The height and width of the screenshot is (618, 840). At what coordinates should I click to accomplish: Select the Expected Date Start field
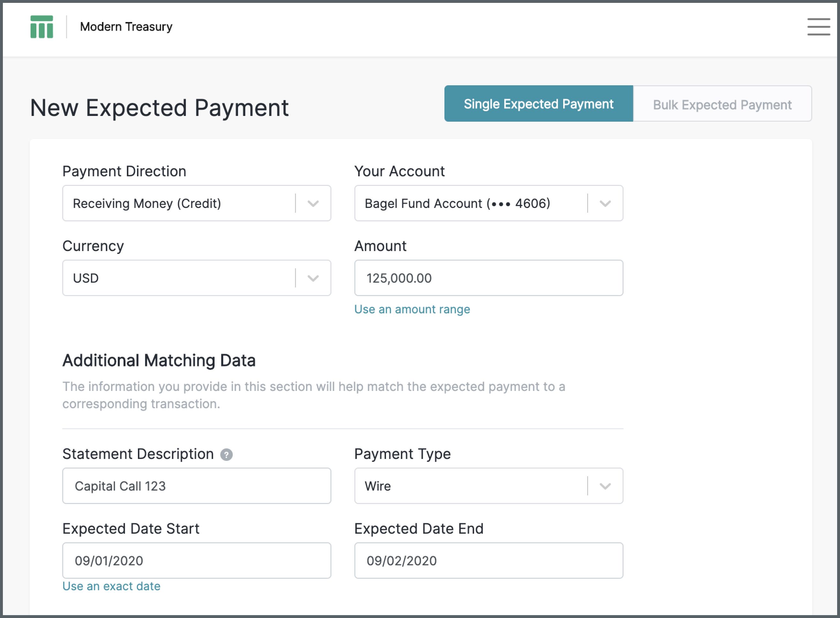coord(196,561)
